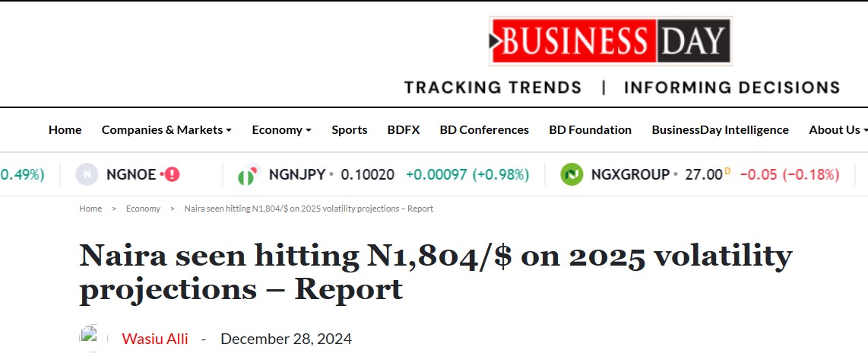The image size is (868, 360).
Task: Open the About Us dropdown
Action: point(838,130)
